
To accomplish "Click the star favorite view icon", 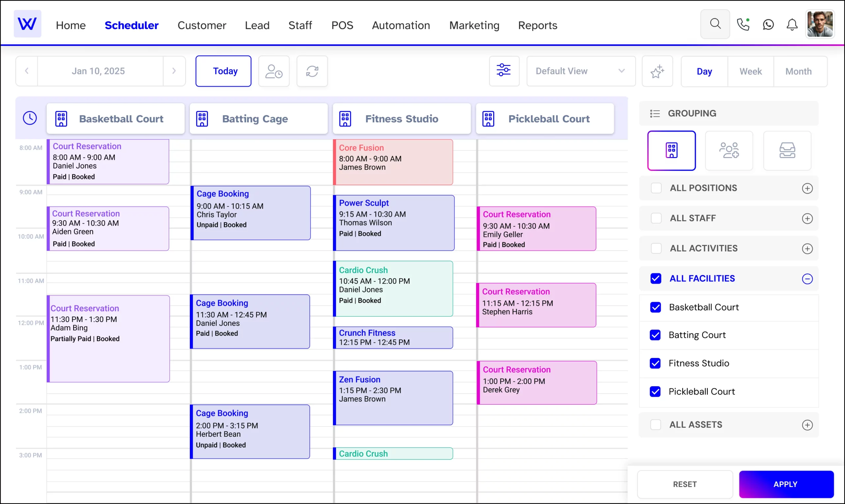I will coord(657,71).
